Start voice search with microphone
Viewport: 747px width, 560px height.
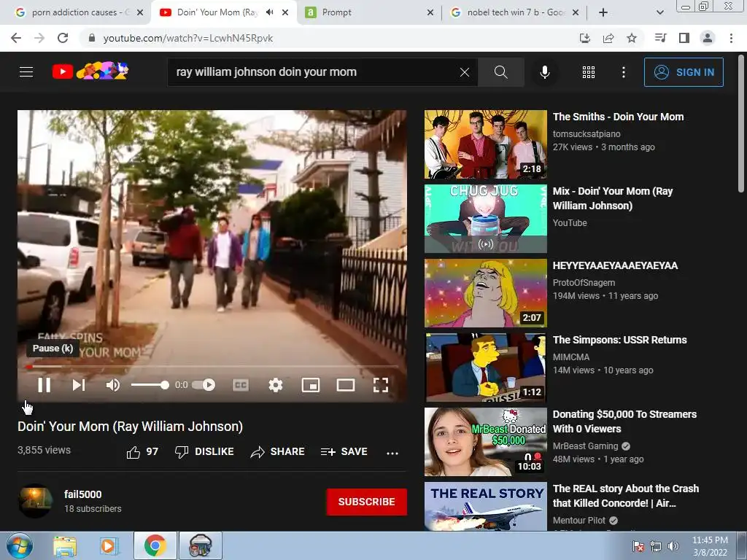(x=544, y=72)
